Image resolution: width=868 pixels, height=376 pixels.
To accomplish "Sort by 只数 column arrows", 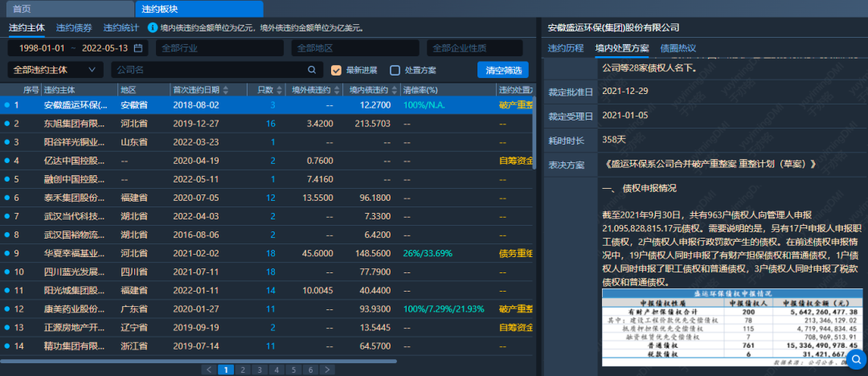I will pos(280,90).
